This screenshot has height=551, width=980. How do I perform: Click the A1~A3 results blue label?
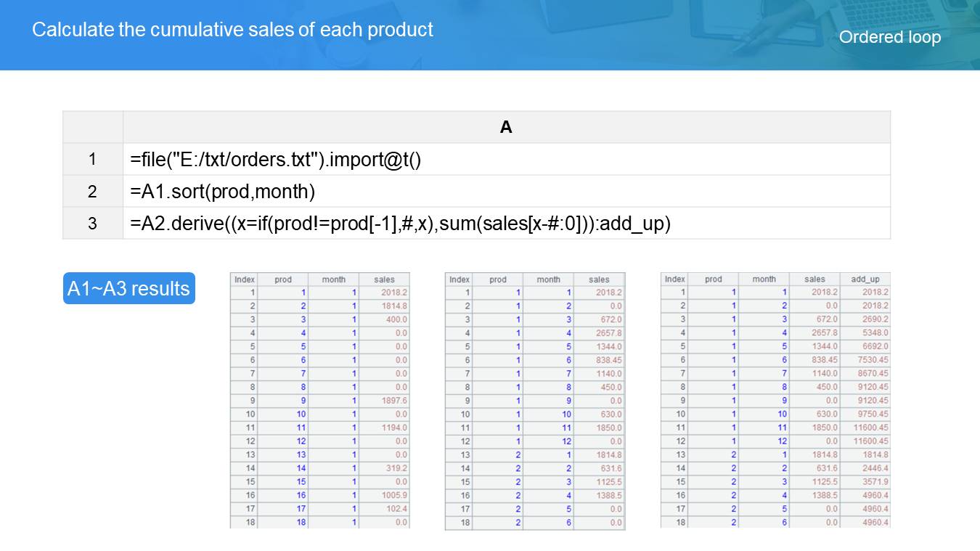pos(128,288)
